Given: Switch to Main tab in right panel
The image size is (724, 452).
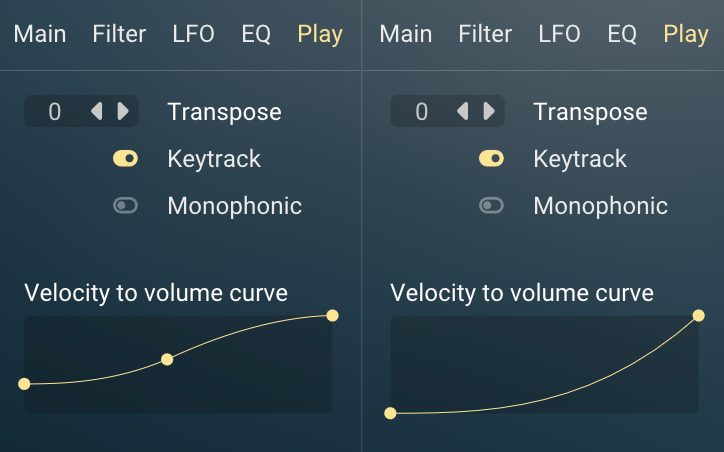Looking at the screenshot, I should point(406,34).
